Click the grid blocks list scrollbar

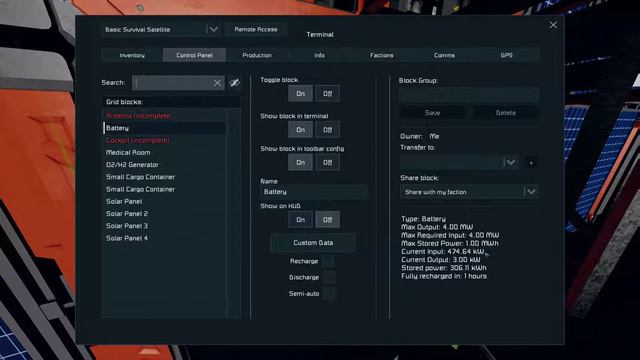click(x=233, y=212)
